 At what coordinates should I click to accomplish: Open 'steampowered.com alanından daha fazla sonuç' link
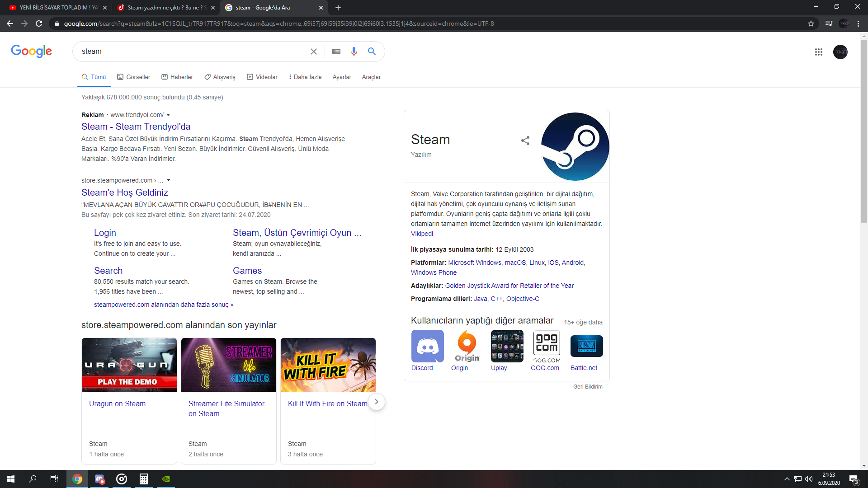[x=164, y=305]
